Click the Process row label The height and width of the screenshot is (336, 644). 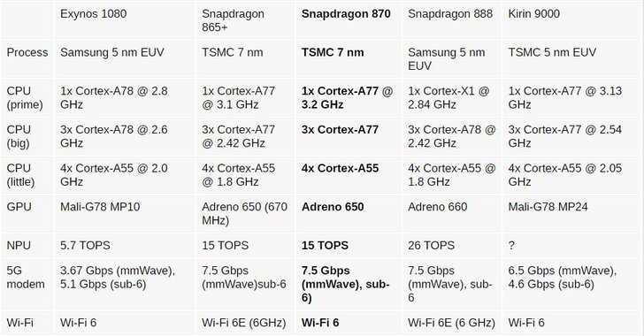(27, 52)
